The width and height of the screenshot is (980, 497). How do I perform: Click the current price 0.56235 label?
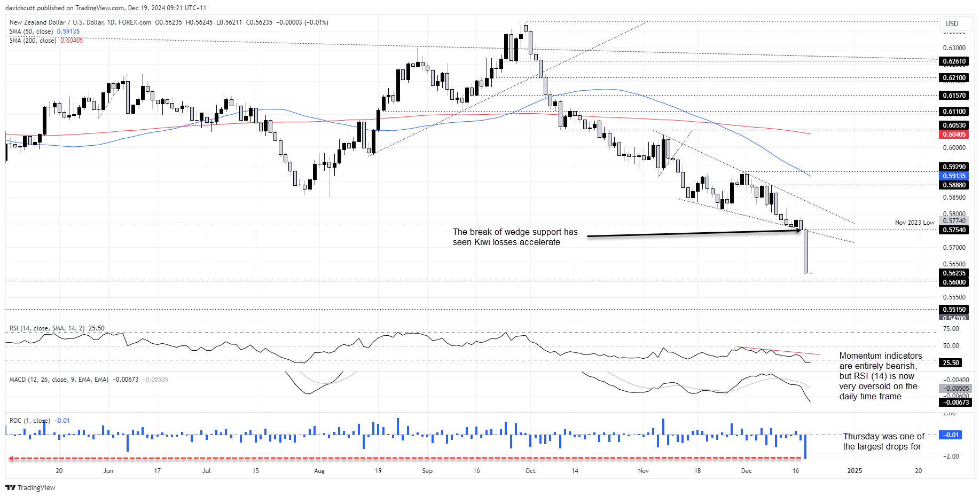tap(954, 273)
